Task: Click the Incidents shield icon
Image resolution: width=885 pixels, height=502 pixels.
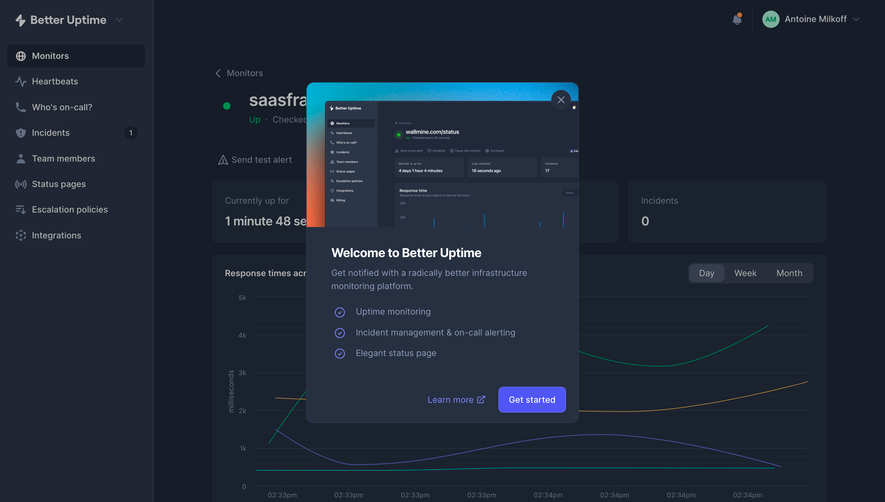Action: (x=21, y=133)
